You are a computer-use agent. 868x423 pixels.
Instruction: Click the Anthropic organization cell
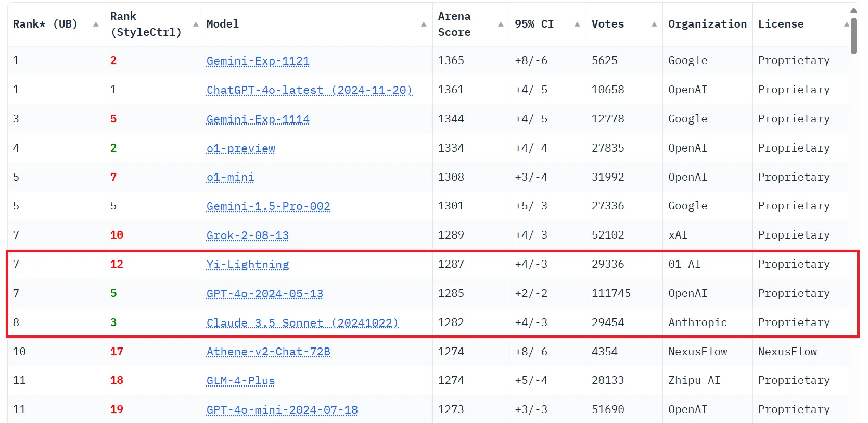(x=697, y=322)
